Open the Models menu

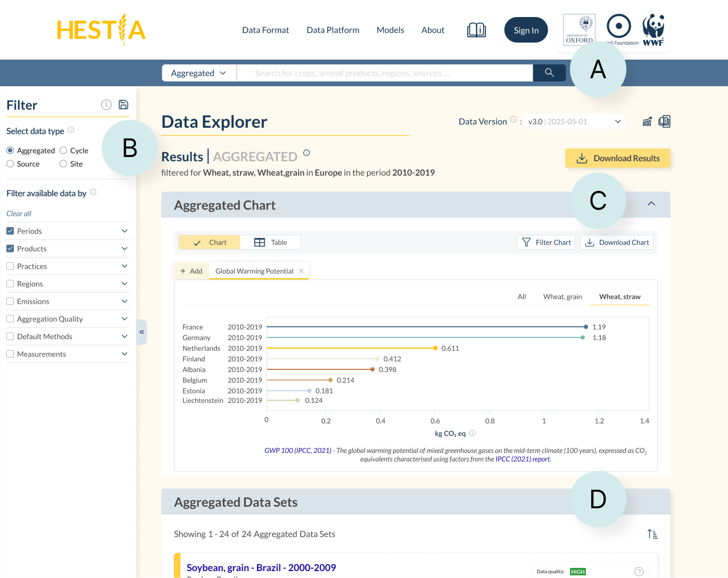(390, 30)
